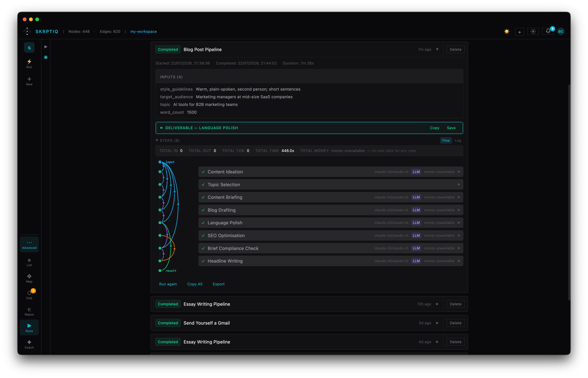
Task: Copy the Language Polish deliverable
Action: pos(434,128)
